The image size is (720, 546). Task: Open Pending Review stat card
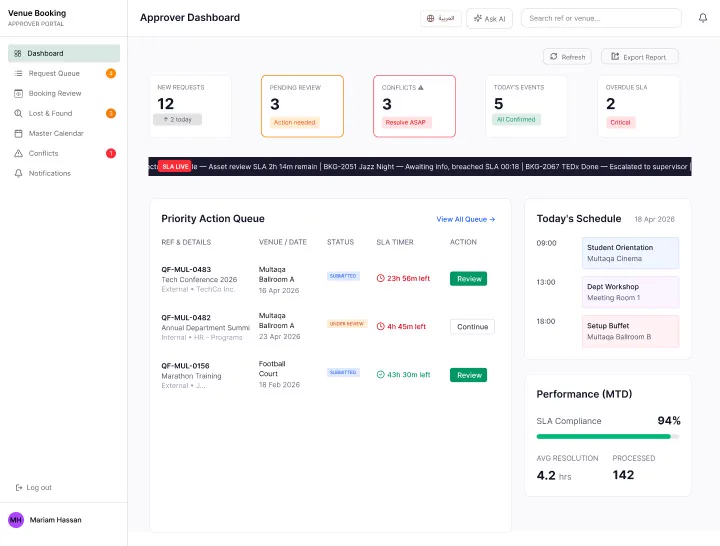pos(302,106)
